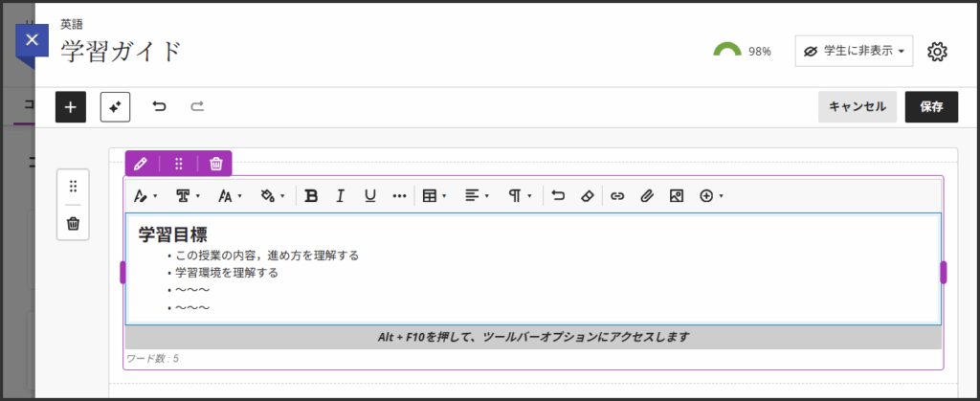Toggle bold formatting
The image size is (980, 401).
tap(311, 195)
